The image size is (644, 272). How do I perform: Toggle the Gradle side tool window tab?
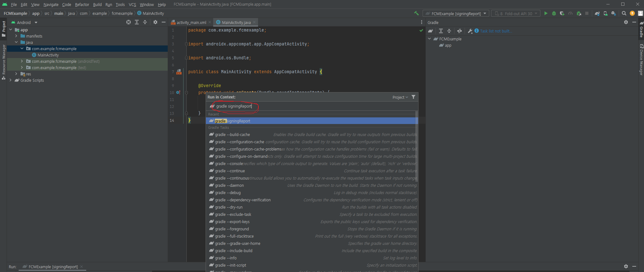coord(641,29)
